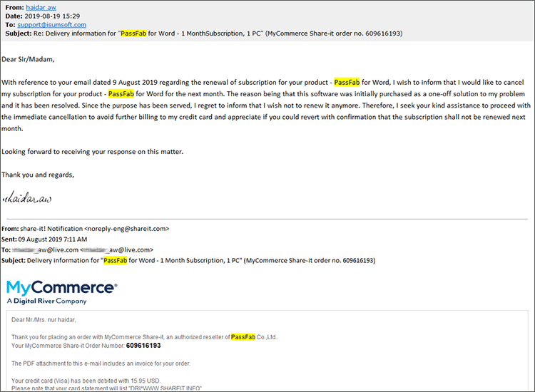Click the support@isumsoft.com recipient link
This screenshot has width=535, height=392.
52,24
